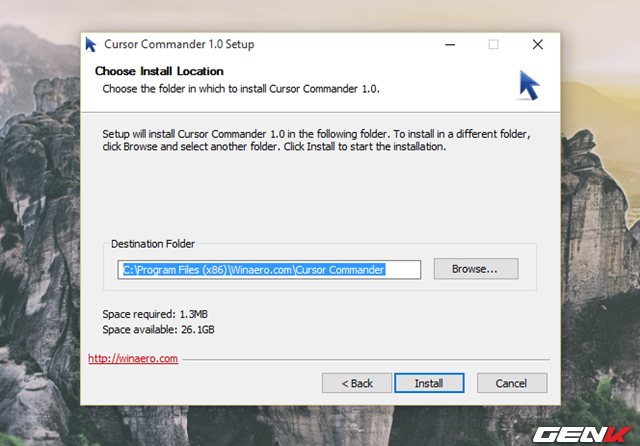Image resolution: width=640 pixels, height=446 pixels.
Task: Click the "Choose Install Location" heading
Action: coord(159,72)
